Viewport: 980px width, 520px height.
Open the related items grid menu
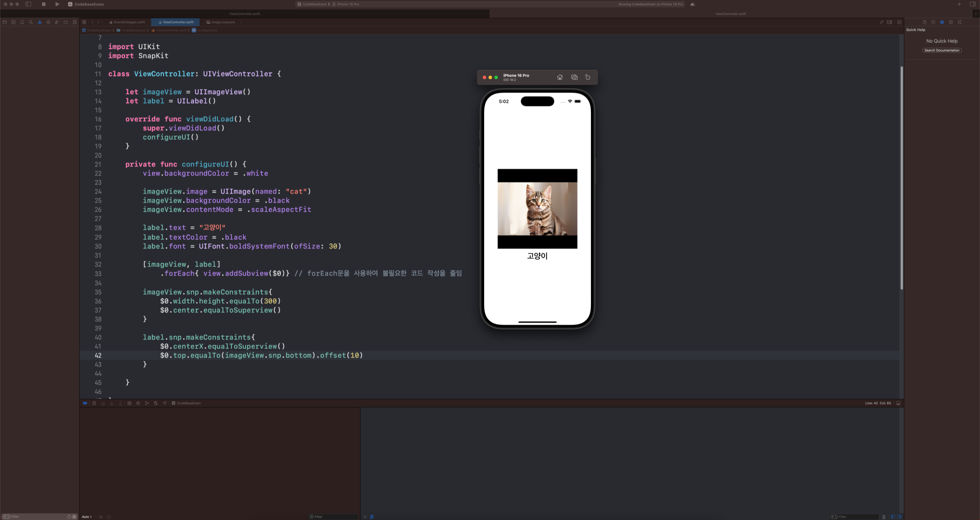point(84,22)
